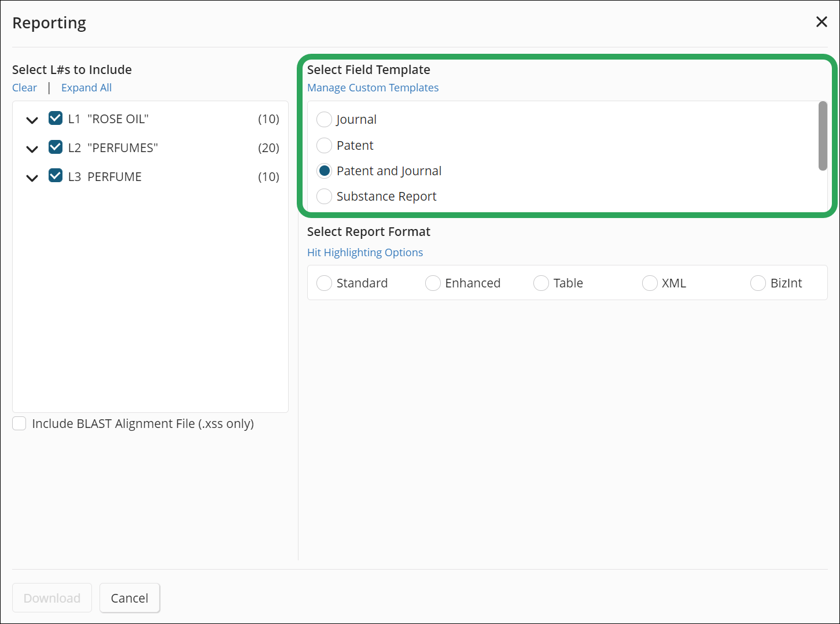Click the L1 "ROSE OIL" label

pyautogui.click(x=108, y=119)
